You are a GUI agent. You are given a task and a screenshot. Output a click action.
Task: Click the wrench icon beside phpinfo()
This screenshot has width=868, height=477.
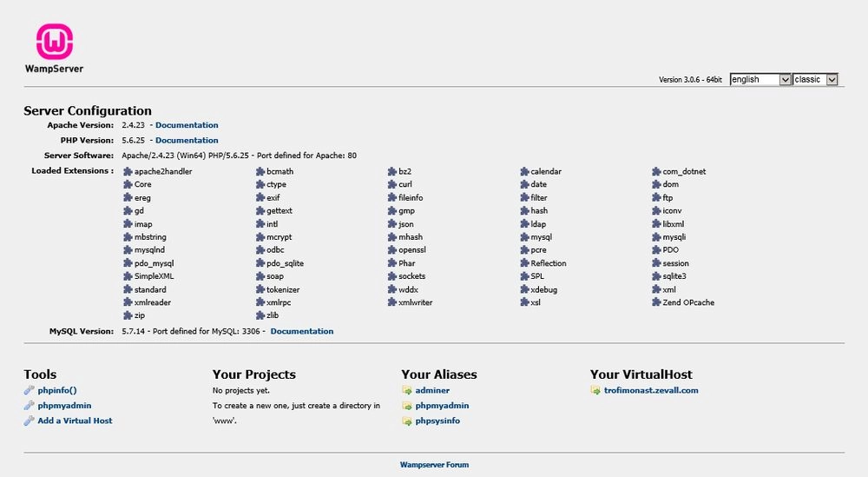[x=29, y=390]
